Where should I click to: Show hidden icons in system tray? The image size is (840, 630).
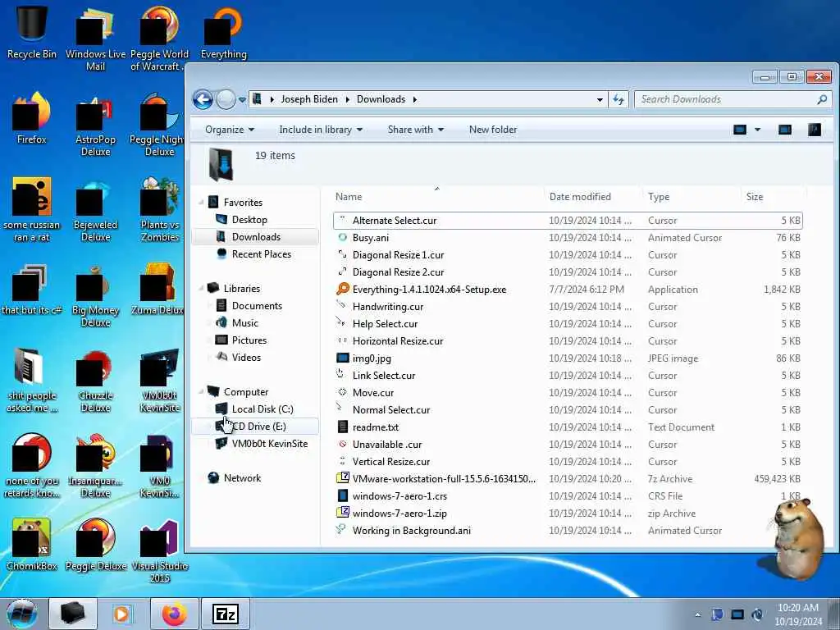(x=697, y=615)
